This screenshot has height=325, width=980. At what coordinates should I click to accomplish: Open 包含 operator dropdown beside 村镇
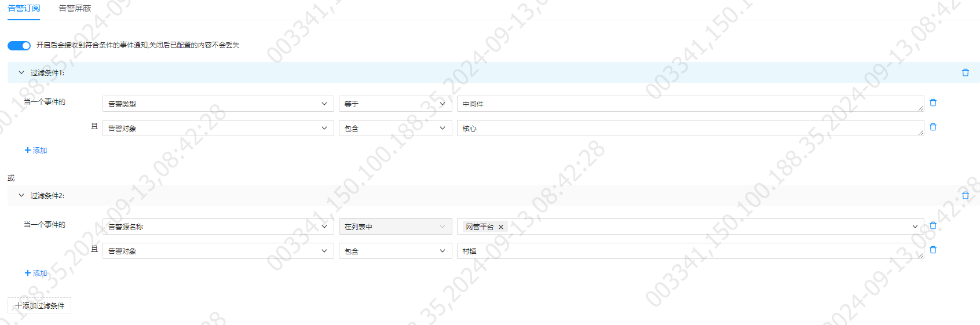[x=396, y=251]
